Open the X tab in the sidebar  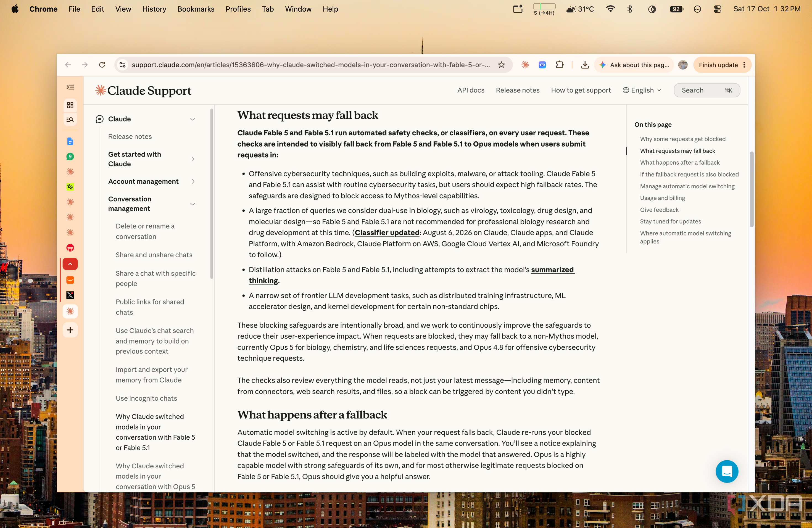tap(70, 295)
